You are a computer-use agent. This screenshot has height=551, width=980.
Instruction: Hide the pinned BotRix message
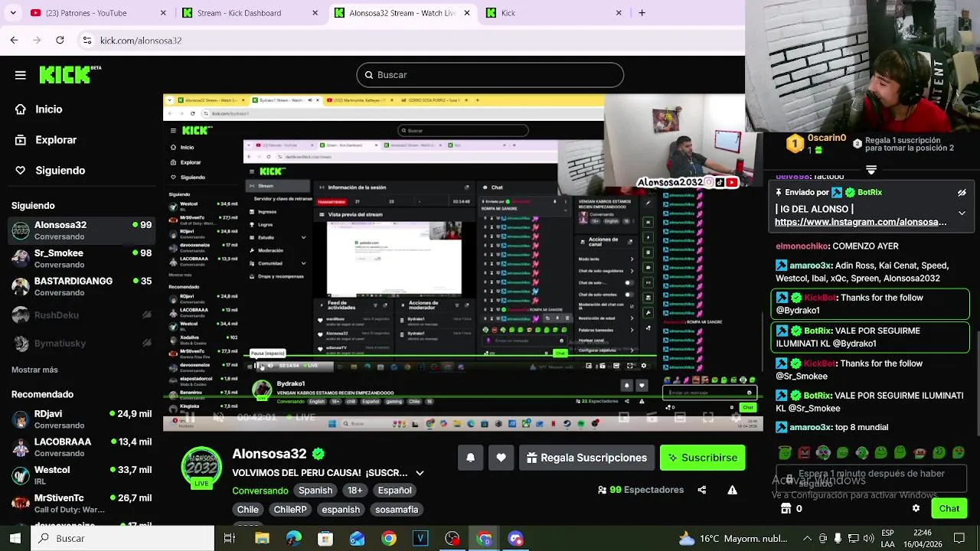coord(962,193)
